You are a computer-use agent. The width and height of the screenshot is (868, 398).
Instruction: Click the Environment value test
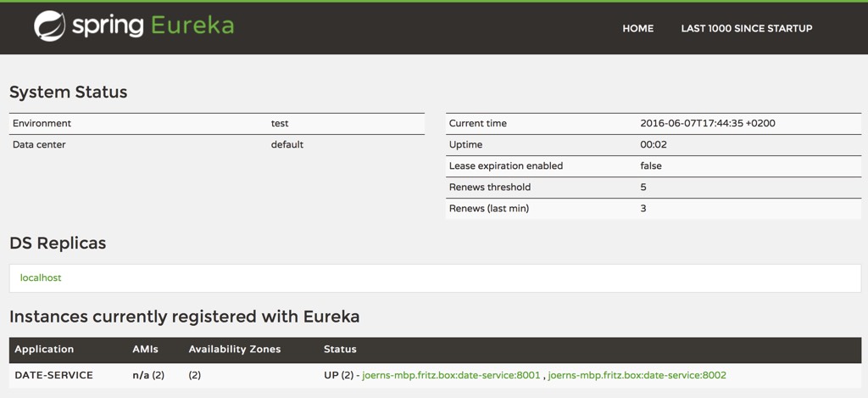(280, 124)
